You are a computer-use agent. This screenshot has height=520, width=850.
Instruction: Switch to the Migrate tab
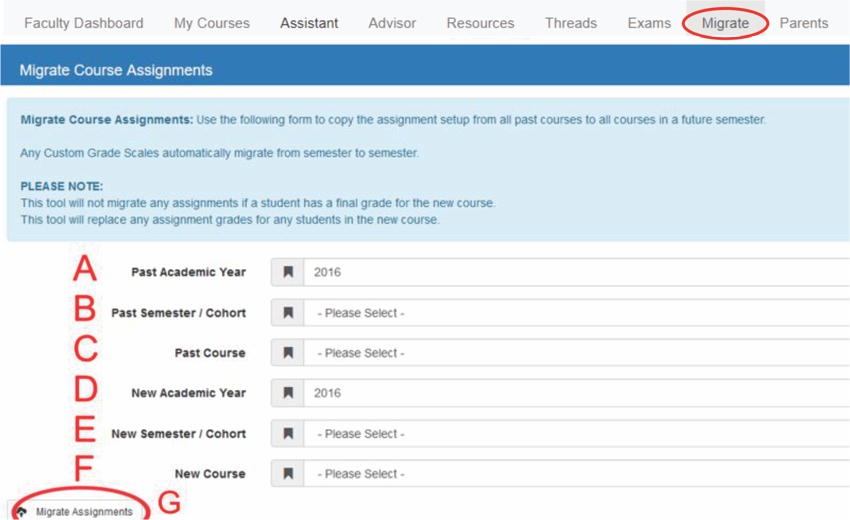point(725,23)
